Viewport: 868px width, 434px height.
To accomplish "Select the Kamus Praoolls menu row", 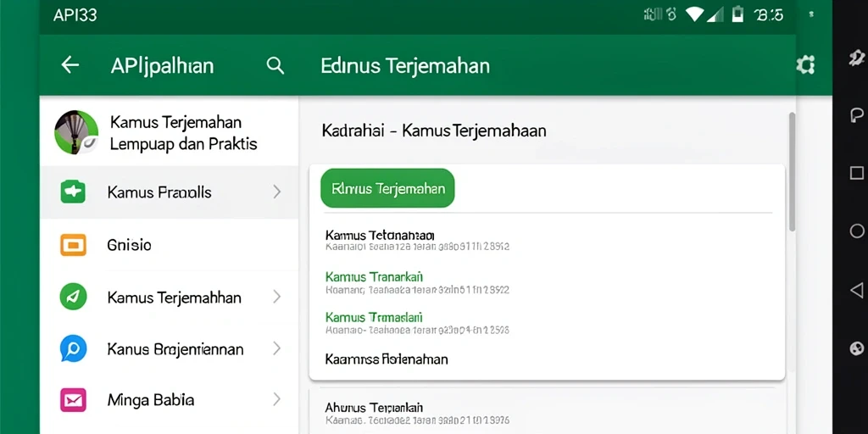I will point(170,192).
